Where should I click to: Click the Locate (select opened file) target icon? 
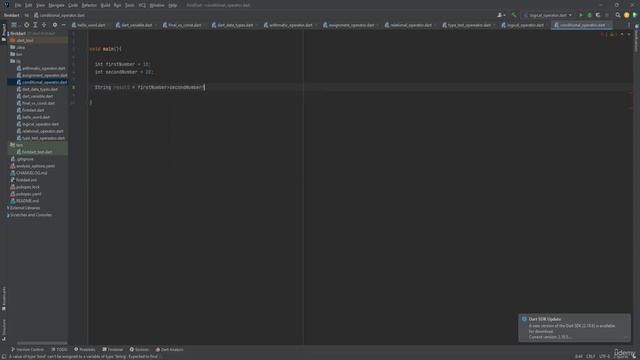(27, 25)
